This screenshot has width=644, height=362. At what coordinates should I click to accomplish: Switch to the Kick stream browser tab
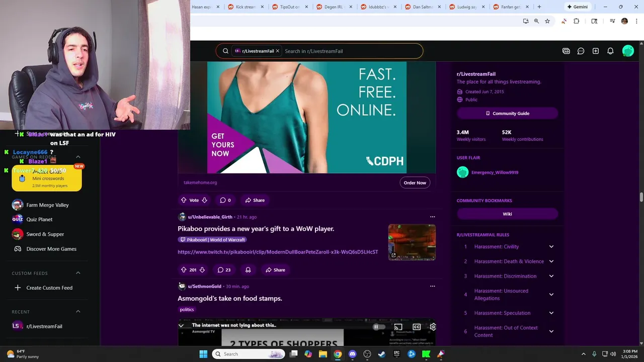245,7
